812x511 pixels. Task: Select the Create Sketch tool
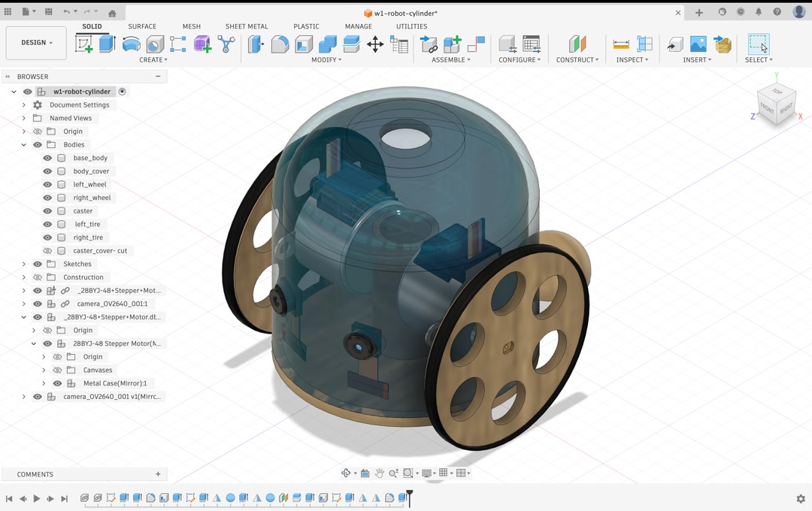[x=84, y=44]
